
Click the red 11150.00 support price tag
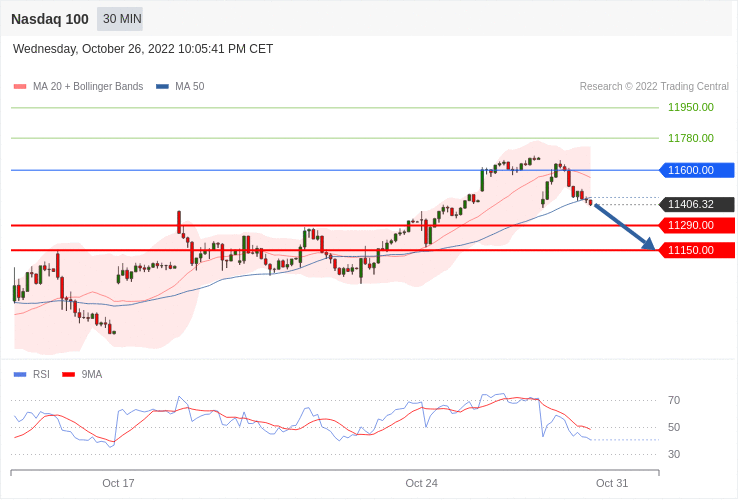click(x=697, y=250)
